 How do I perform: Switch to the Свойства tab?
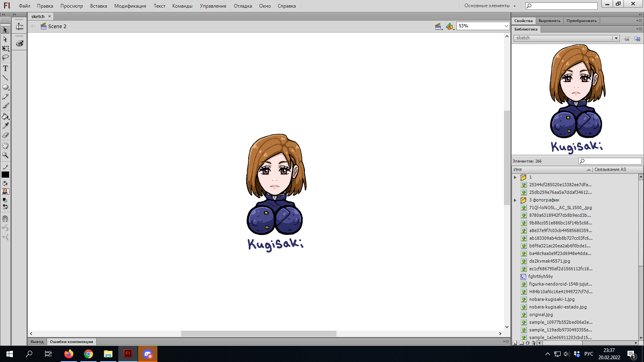pos(523,21)
